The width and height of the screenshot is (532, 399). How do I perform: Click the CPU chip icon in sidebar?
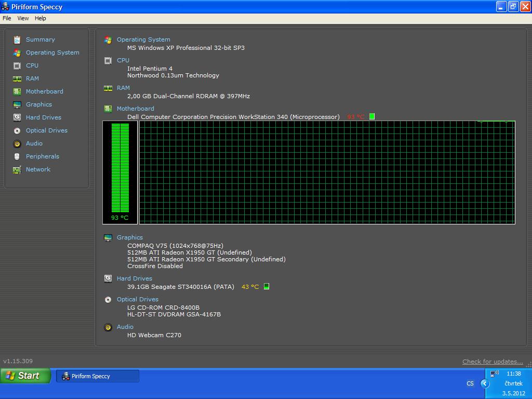pyautogui.click(x=17, y=66)
